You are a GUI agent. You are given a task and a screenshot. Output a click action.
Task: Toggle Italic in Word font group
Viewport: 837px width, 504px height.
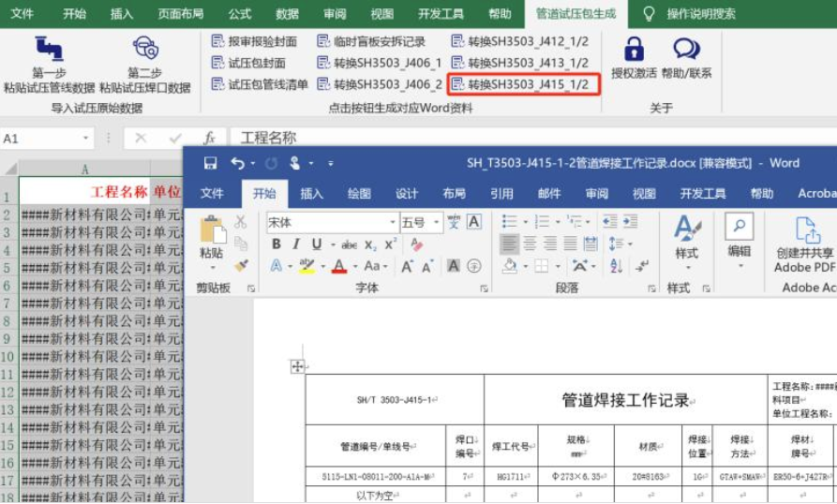(x=296, y=245)
